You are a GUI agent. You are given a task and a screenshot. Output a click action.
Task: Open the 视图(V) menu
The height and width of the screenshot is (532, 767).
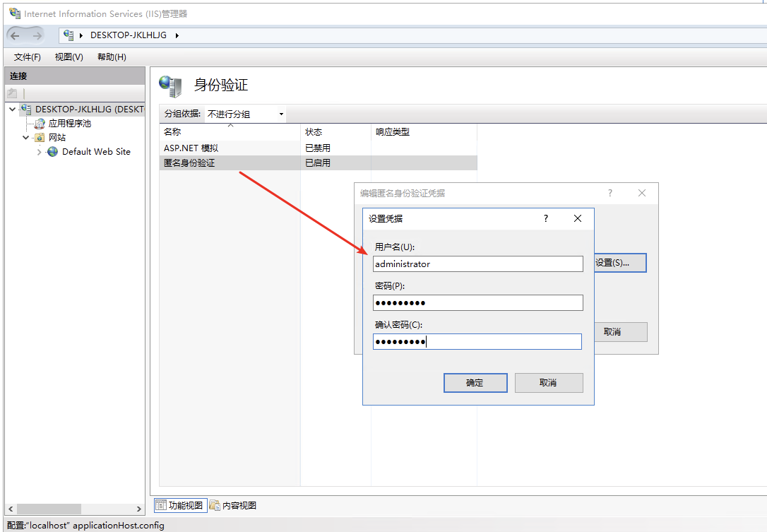69,57
